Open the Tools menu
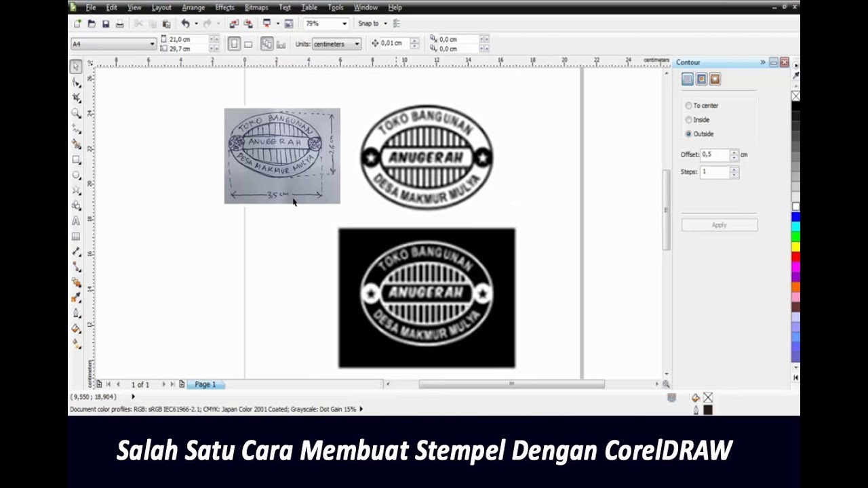This screenshot has width=868, height=488. pos(335,7)
